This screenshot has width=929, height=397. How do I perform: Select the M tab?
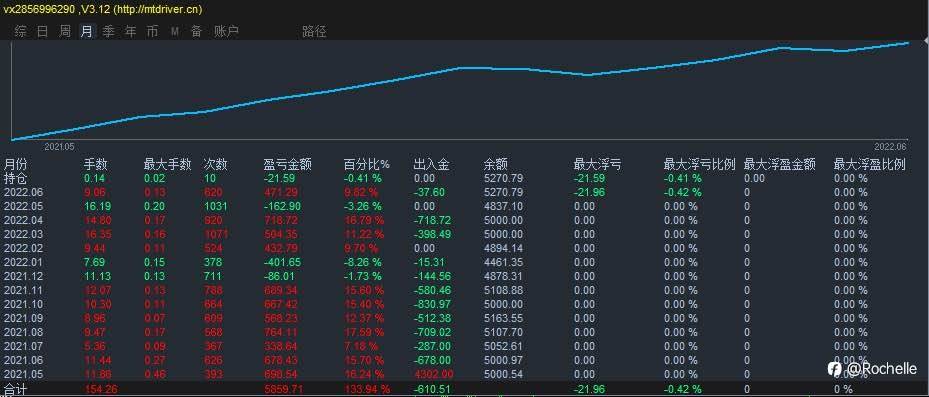tap(175, 31)
